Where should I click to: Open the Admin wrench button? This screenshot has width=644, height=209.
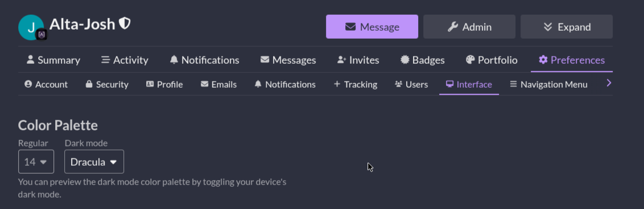tap(469, 27)
